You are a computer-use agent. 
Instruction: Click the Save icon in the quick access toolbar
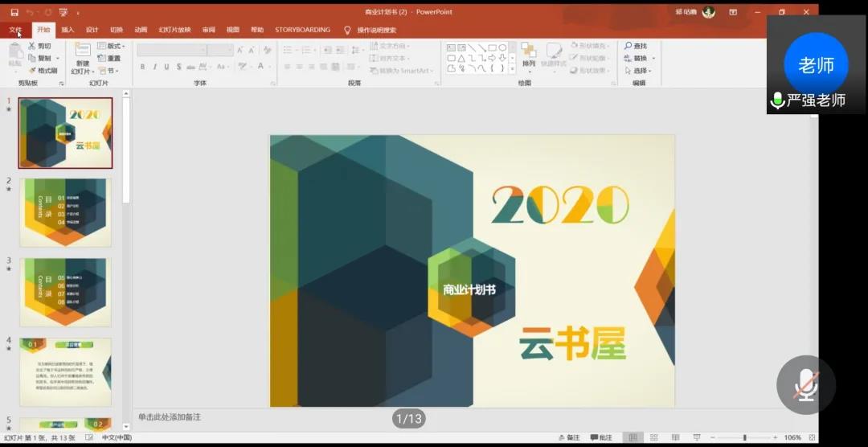tap(14, 12)
